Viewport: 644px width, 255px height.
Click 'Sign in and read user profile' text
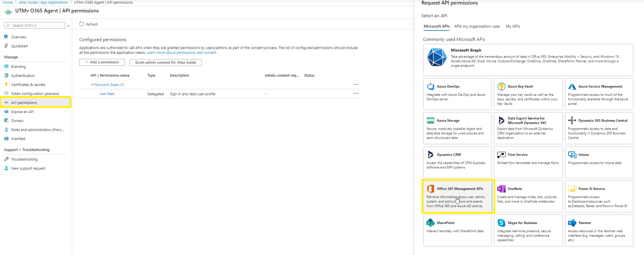tap(192, 94)
